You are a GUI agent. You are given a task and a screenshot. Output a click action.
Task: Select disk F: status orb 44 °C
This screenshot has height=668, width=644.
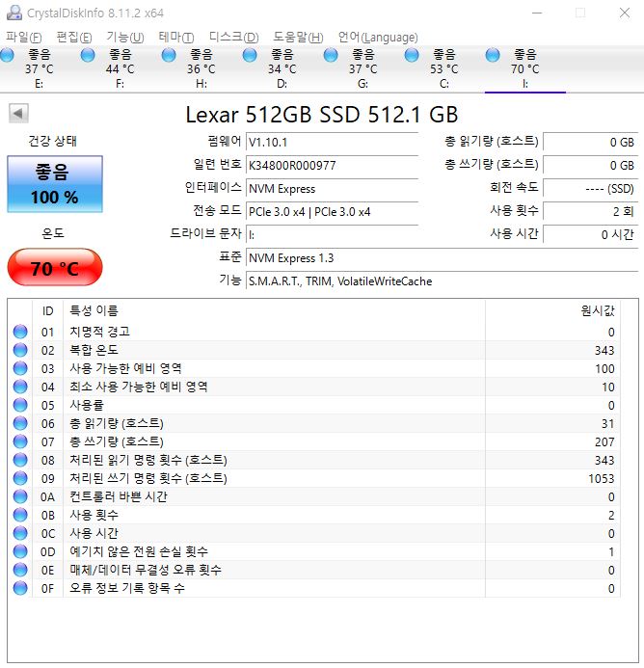tap(88, 55)
